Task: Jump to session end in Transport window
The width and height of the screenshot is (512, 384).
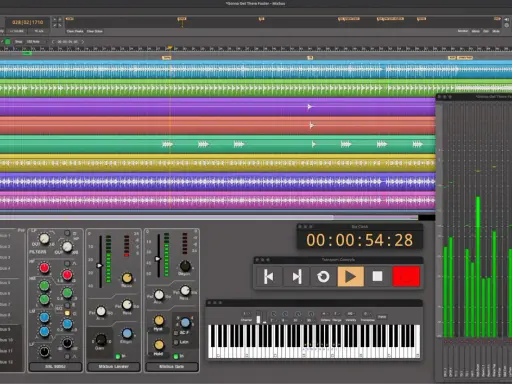Action: point(296,277)
